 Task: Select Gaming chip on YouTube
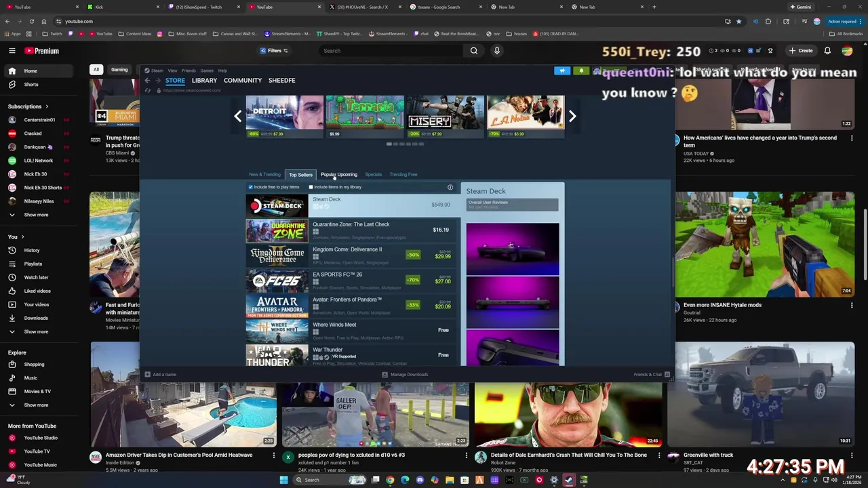(119, 70)
